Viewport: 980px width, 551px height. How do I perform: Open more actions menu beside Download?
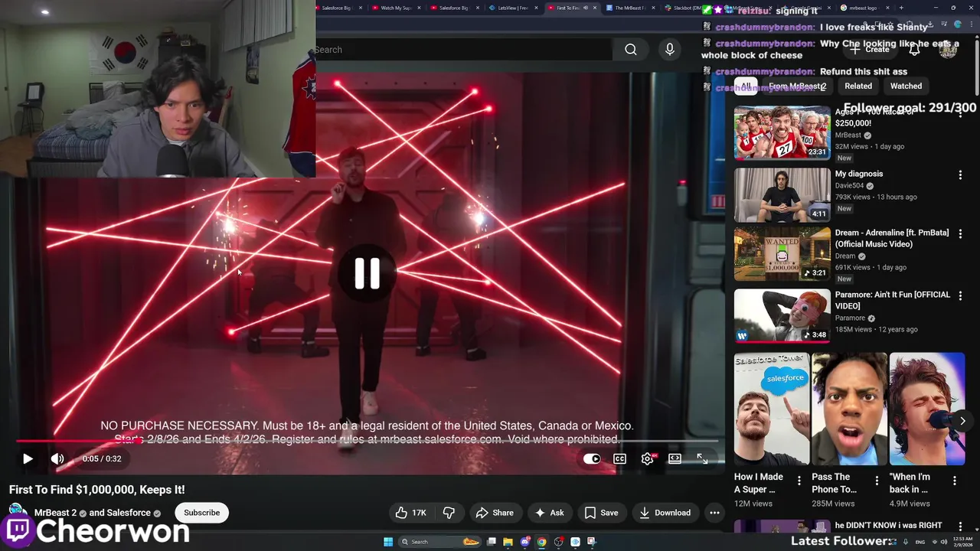point(714,513)
